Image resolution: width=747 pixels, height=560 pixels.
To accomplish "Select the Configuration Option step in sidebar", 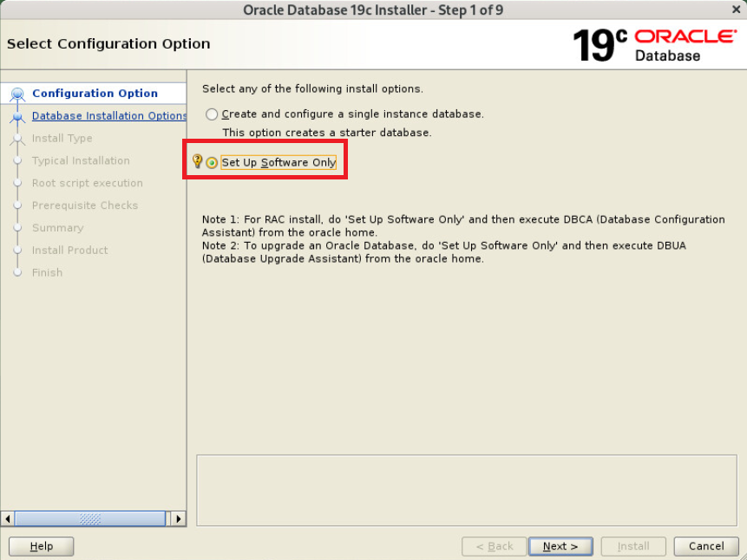I will [x=95, y=94].
